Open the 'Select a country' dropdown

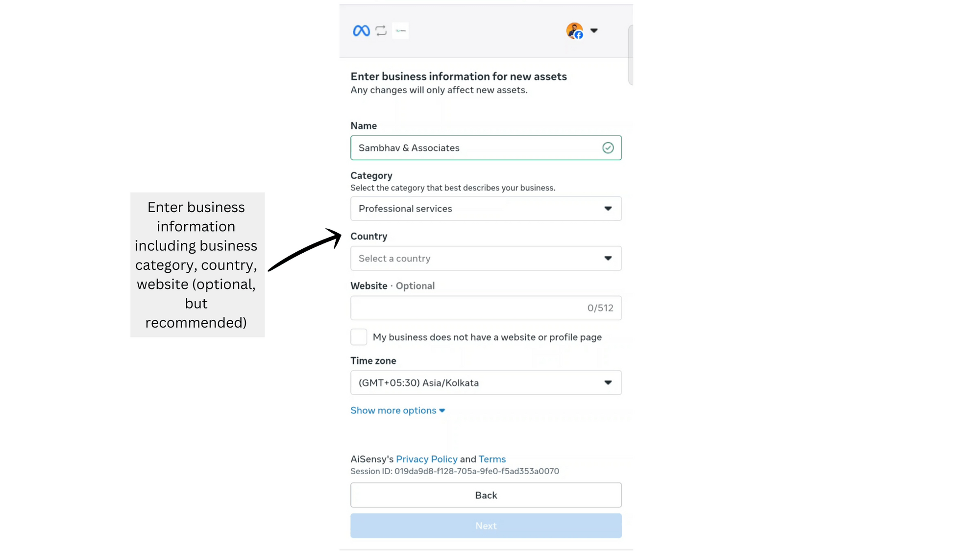click(x=486, y=258)
